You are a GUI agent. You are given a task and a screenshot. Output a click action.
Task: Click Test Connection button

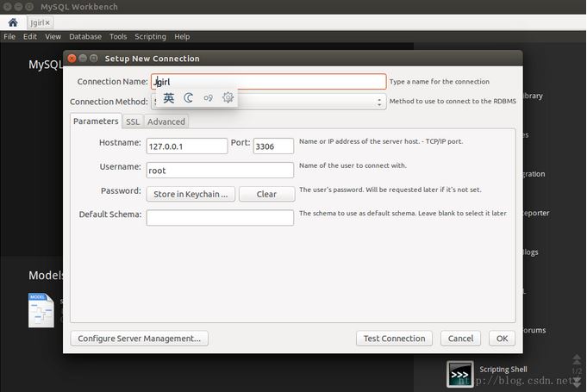point(394,339)
